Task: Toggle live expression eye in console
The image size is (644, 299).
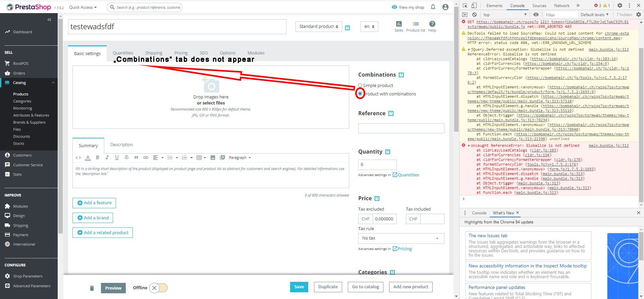Action: 536,14
